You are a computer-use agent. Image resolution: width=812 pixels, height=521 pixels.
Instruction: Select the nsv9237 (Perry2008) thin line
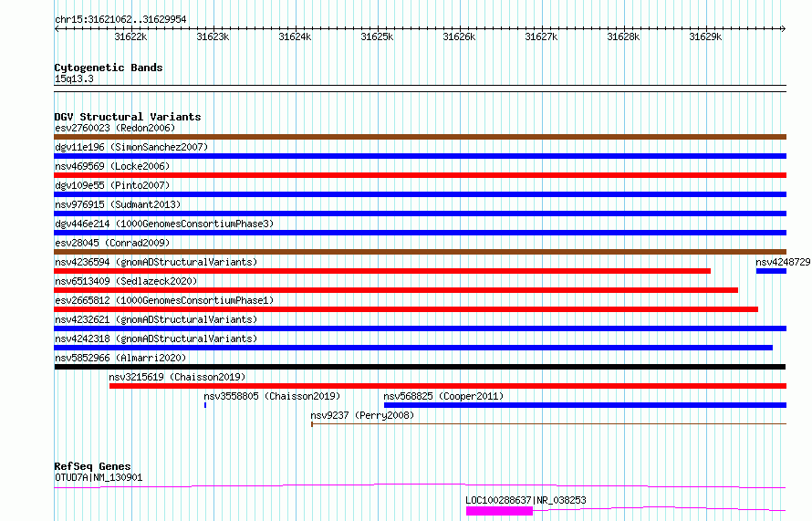(x=548, y=424)
